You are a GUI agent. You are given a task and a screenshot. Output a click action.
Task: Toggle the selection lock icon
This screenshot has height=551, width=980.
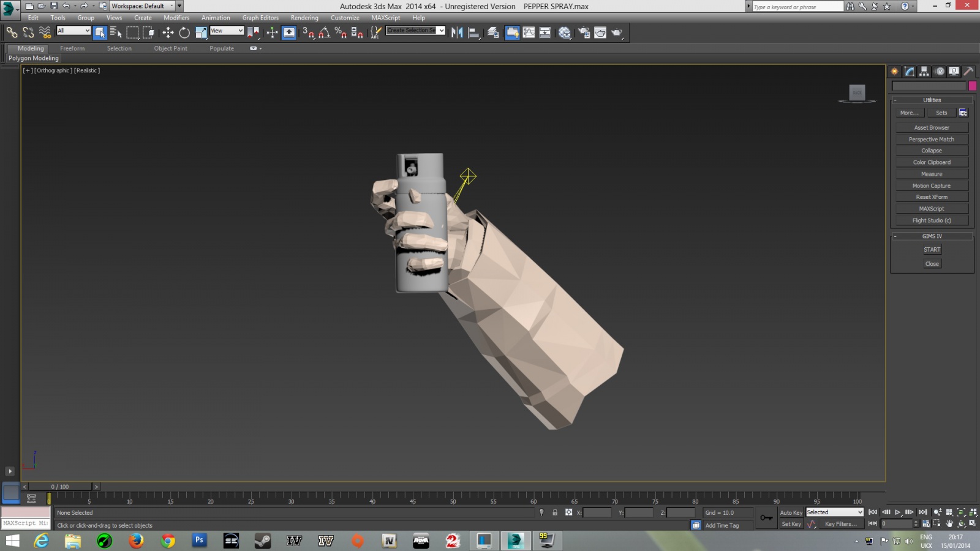(x=555, y=512)
